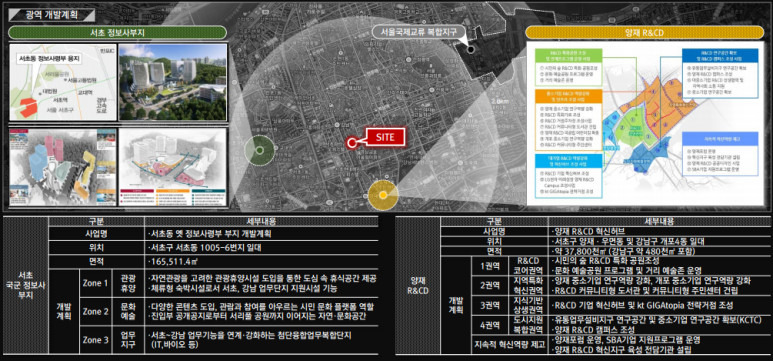This screenshot has height=361, width=773.
Task: Select the 2권역 cell
Action: click(x=489, y=286)
